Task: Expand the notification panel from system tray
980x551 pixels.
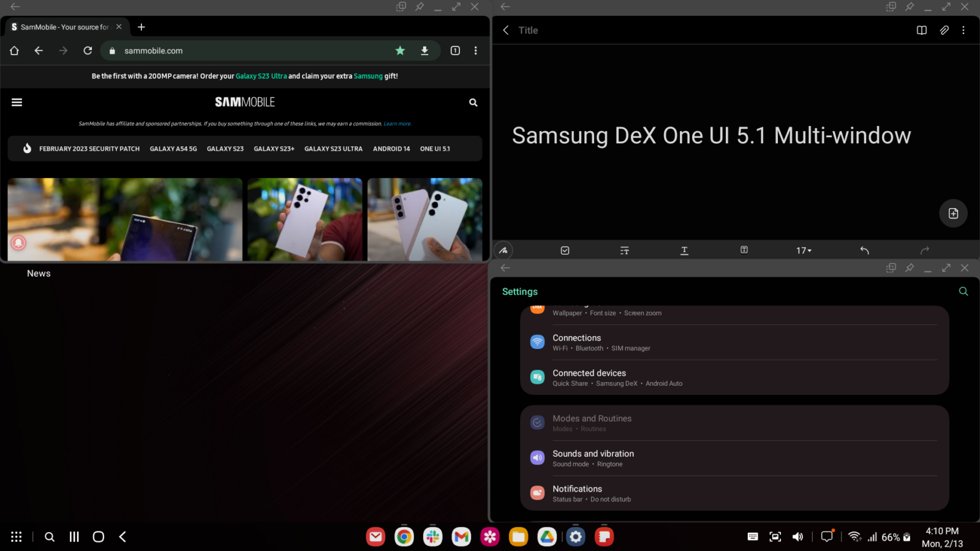Action: [x=826, y=537]
